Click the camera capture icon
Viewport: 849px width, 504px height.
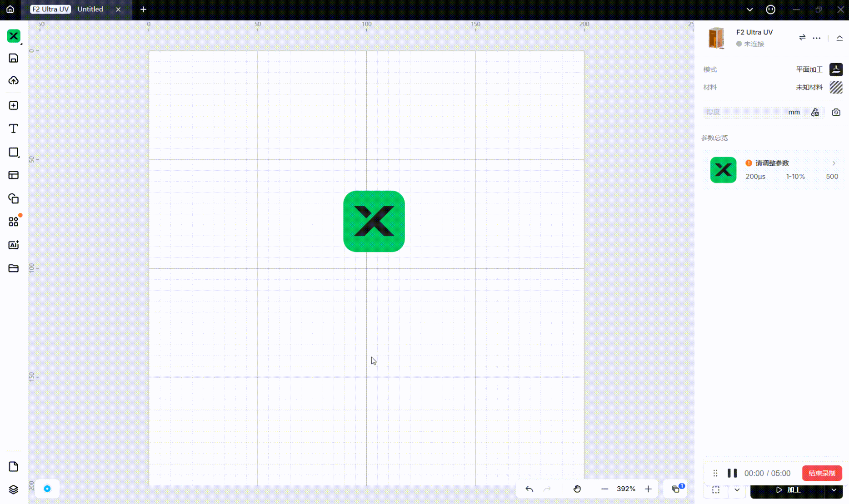[836, 112]
